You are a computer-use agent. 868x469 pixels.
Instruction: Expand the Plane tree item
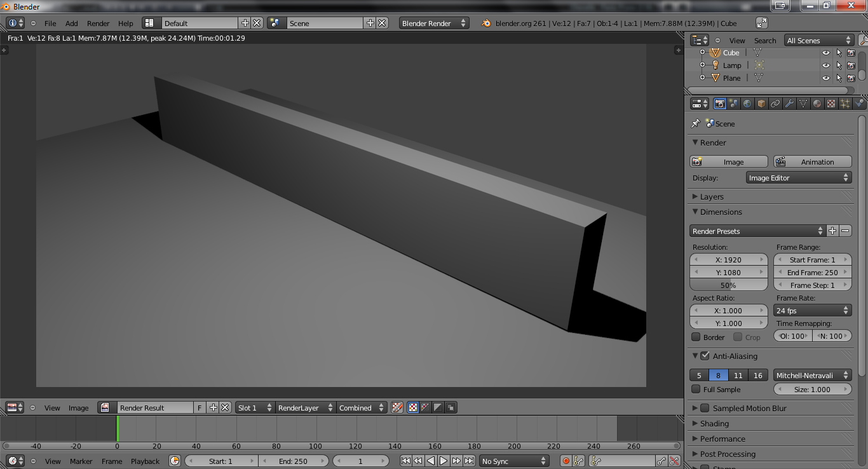point(702,78)
